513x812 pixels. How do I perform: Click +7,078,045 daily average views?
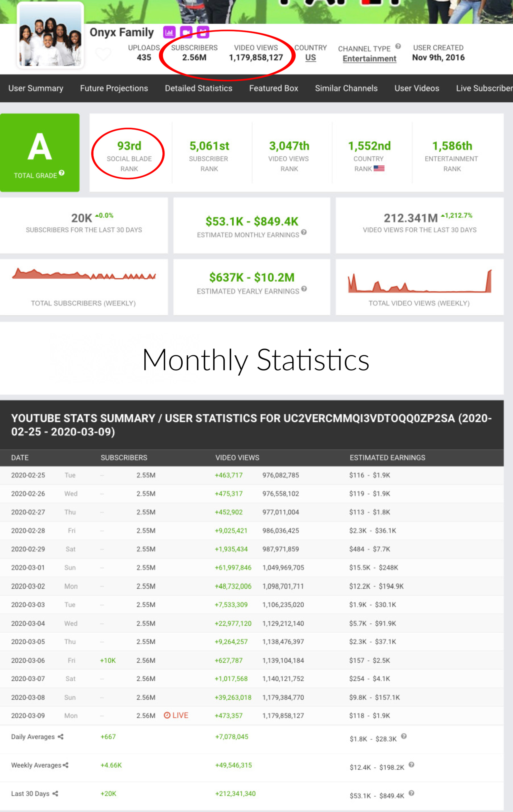[x=232, y=737]
